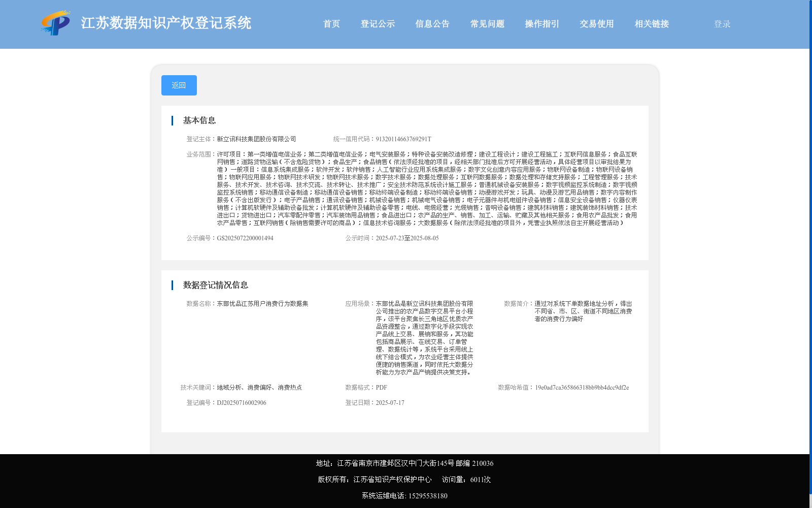Open the 登记公示 menu item

(378, 24)
